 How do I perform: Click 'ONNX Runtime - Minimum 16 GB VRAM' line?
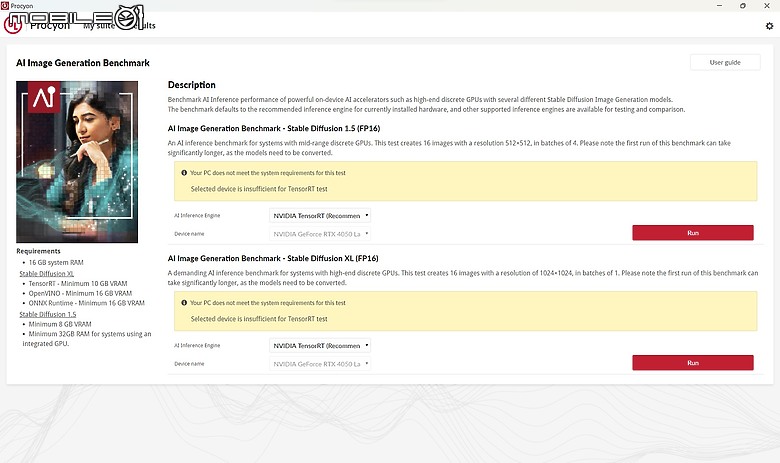coord(87,303)
